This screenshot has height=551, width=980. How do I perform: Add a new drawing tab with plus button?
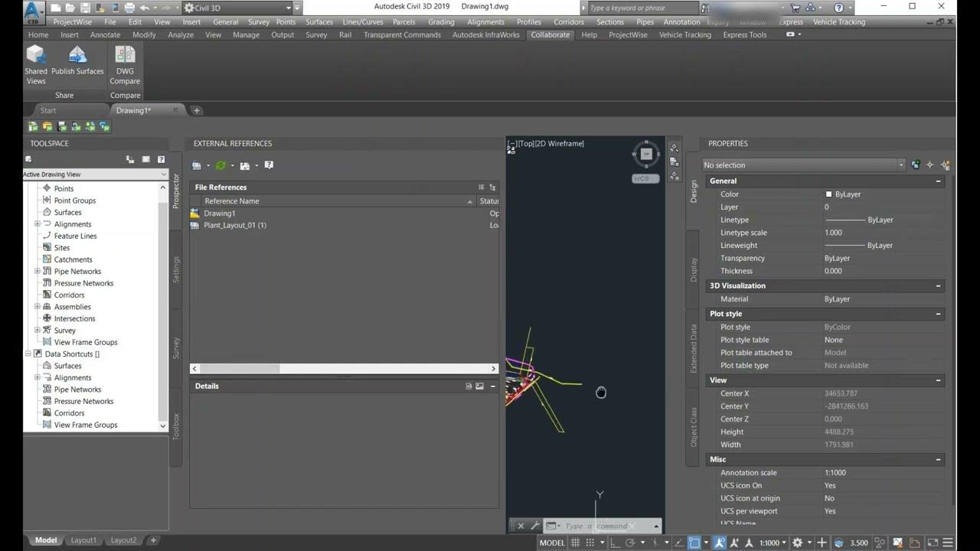[197, 110]
